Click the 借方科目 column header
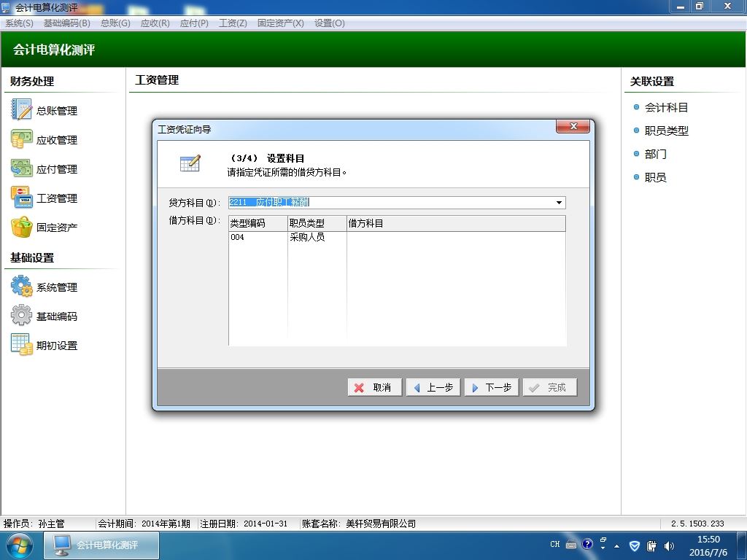The width and height of the screenshot is (747, 560). [x=456, y=223]
